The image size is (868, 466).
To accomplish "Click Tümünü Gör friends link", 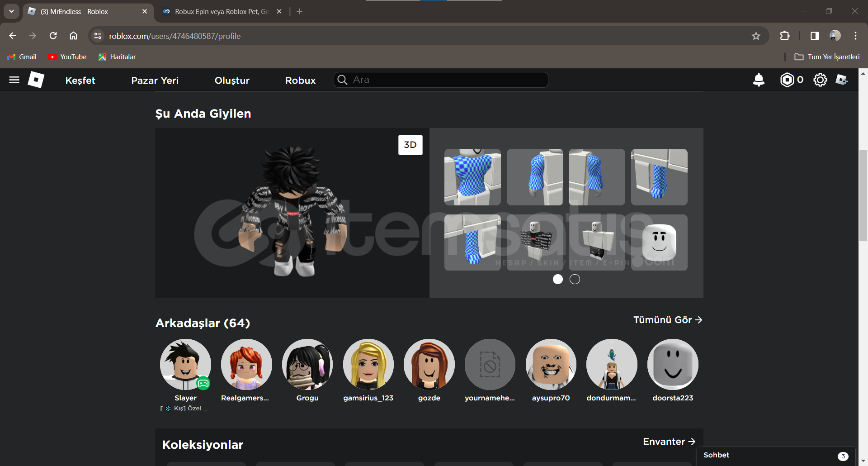I will pos(668,320).
